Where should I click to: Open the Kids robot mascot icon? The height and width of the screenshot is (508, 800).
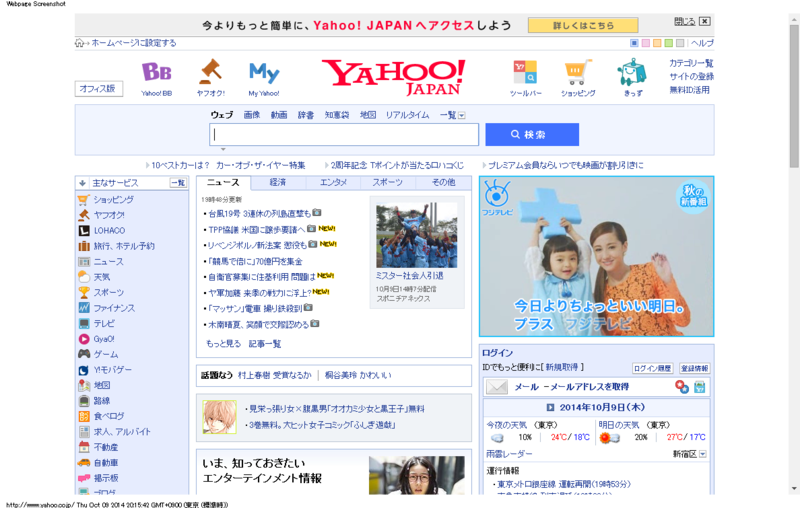tap(632, 71)
